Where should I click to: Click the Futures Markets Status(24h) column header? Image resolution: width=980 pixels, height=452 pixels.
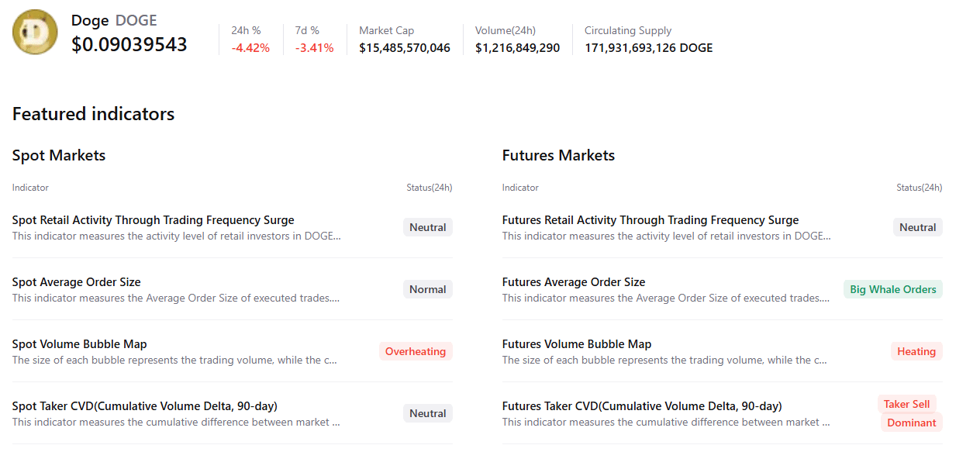pos(920,188)
